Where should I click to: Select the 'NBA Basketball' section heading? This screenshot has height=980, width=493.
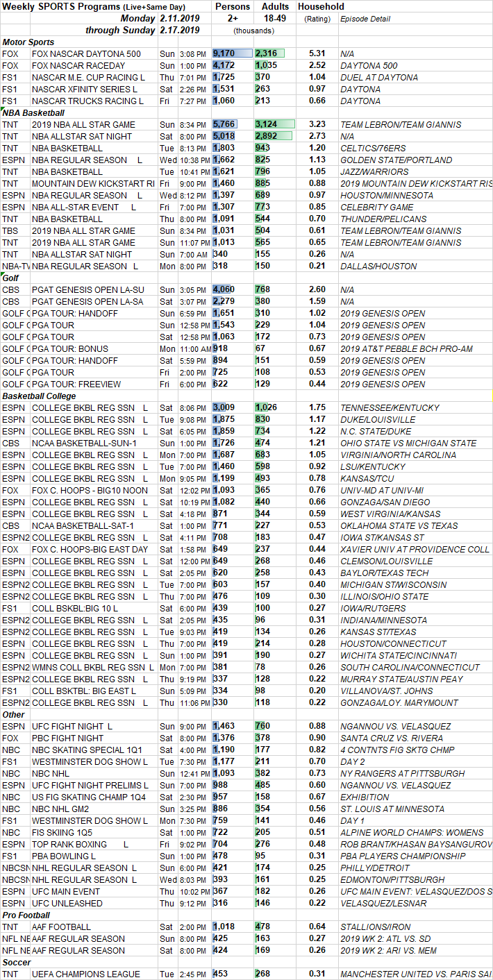(x=33, y=112)
